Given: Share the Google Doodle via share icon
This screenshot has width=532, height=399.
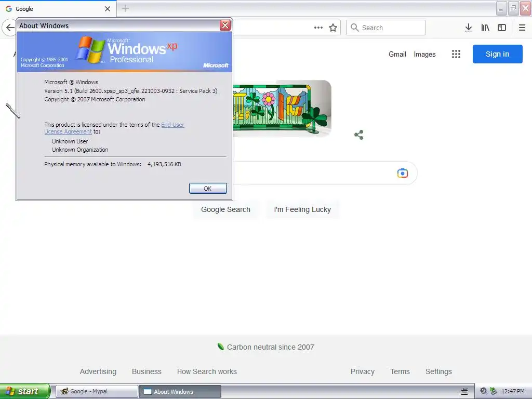Looking at the screenshot, I should pyautogui.click(x=359, y=135).
